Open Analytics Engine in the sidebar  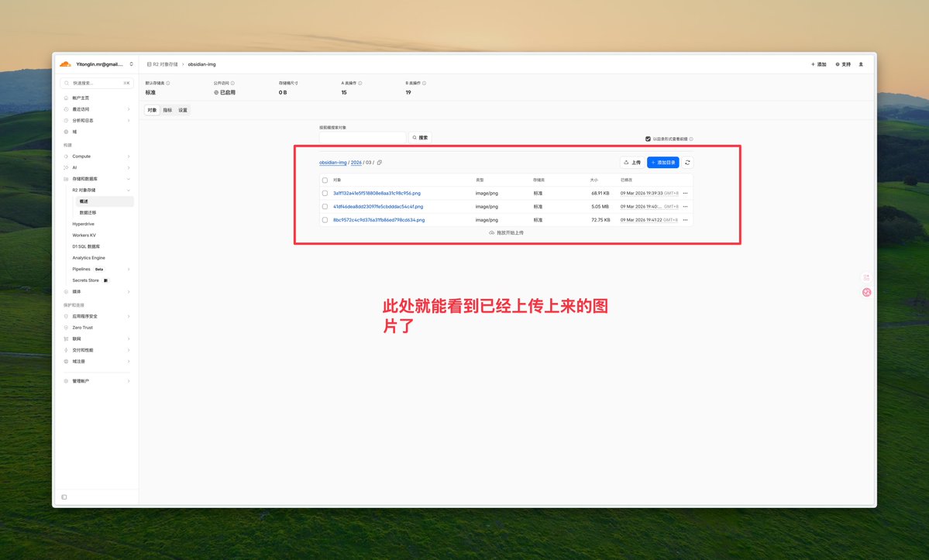[89, 257]
